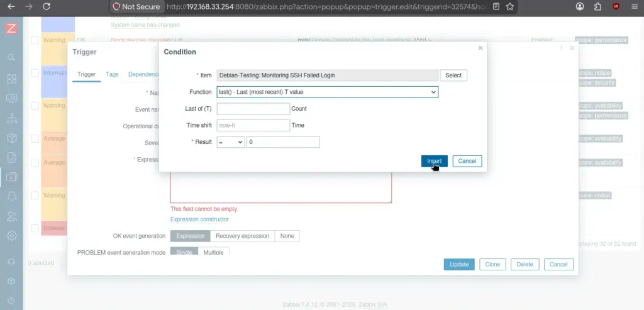Tick the checkbox of the first Warning trigger row

coord(35,40)
